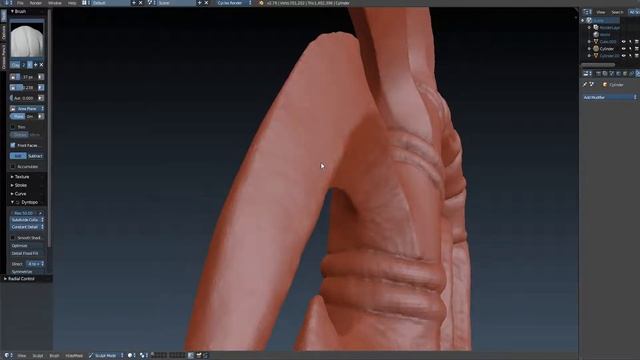Click the viewport shading sphere icon
The width and height of the screenshot is (640, 360).
point(130,356)
